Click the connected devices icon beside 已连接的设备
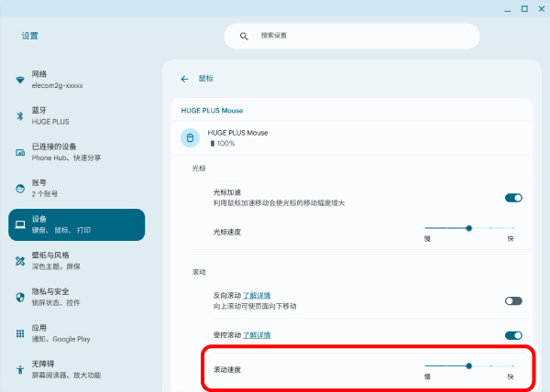 [x=20, y=152]
